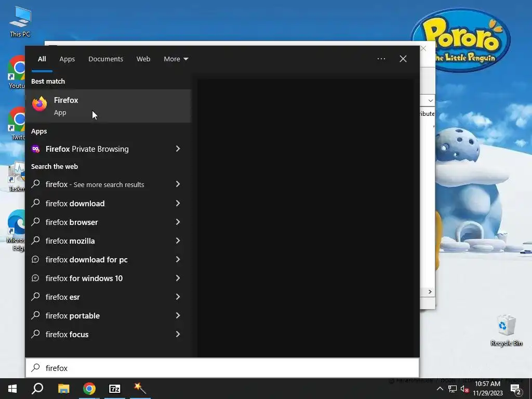This screenshot has width=532, height=399.
Task: Expand 'firefox - See more search results' arrow
Action: click(x=178, y=184)
